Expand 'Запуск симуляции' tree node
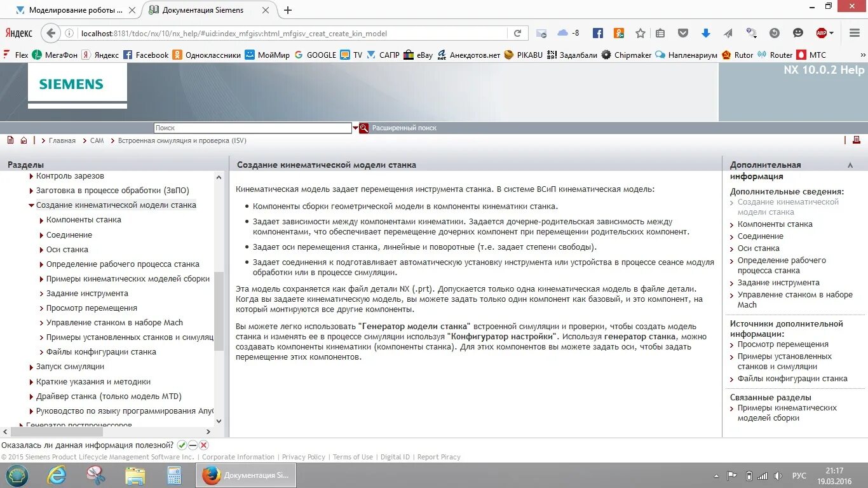Image resolution: width=868 pixels, height=488 pixels. pyautogui.click(x=31, y=367)
